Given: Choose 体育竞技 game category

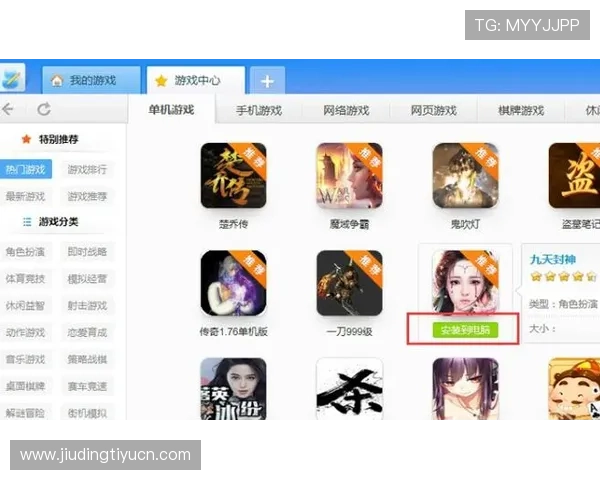Looking at the screenshot, I should pos(25,279).
